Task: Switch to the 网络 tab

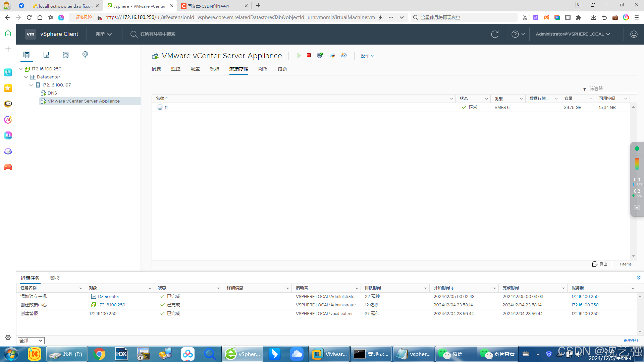Action: coord(263,69)
